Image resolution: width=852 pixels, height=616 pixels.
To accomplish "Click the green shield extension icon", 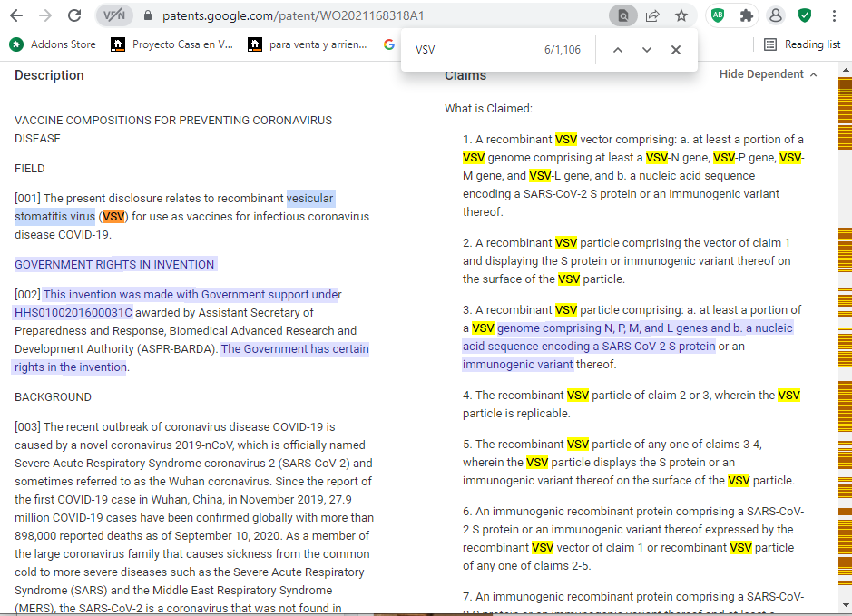I will point(804,15).
